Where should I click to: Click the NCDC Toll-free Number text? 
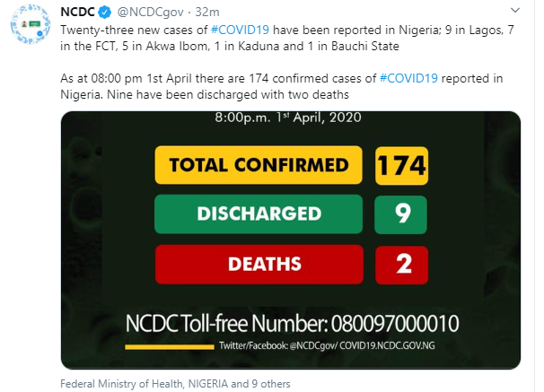click(x=292, y=324)
